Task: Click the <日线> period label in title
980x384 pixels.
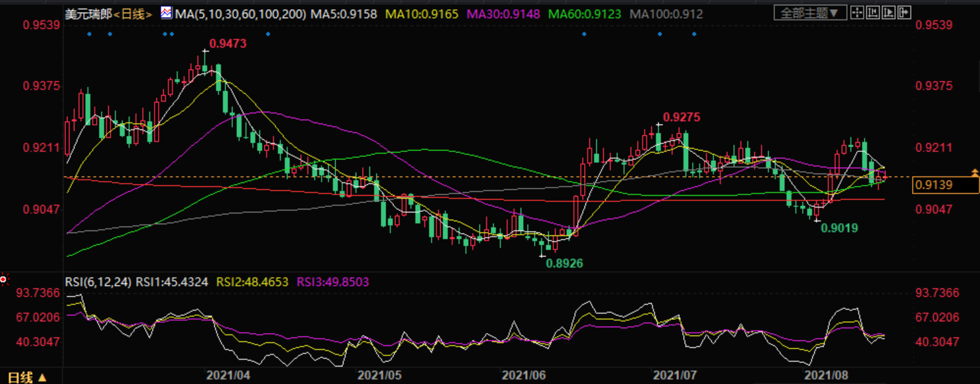Action: [136, 13]
